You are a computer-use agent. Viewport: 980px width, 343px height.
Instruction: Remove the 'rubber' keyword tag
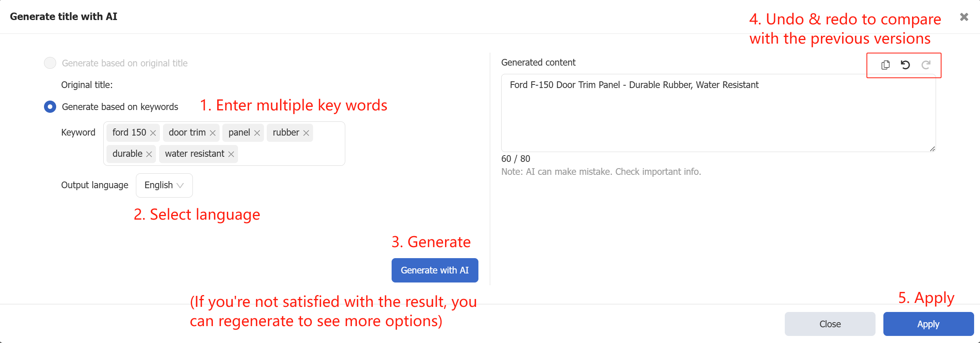(x=306, y=133)
